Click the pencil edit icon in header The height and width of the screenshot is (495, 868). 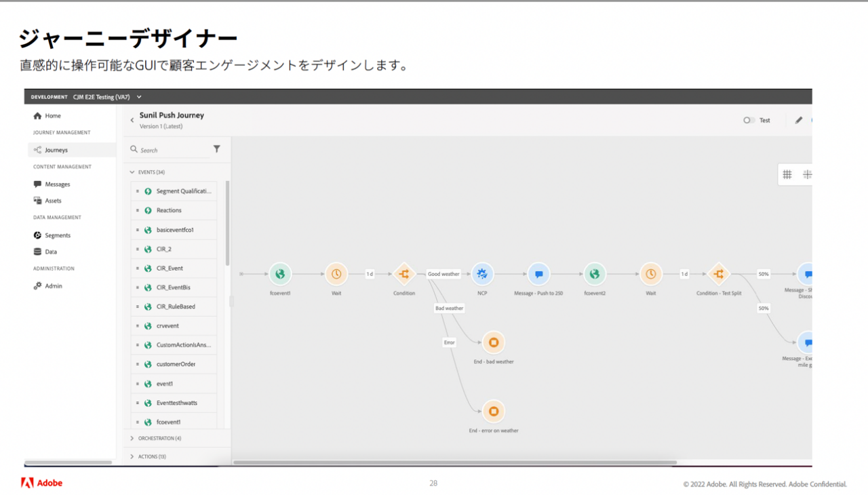click(798, 120)
